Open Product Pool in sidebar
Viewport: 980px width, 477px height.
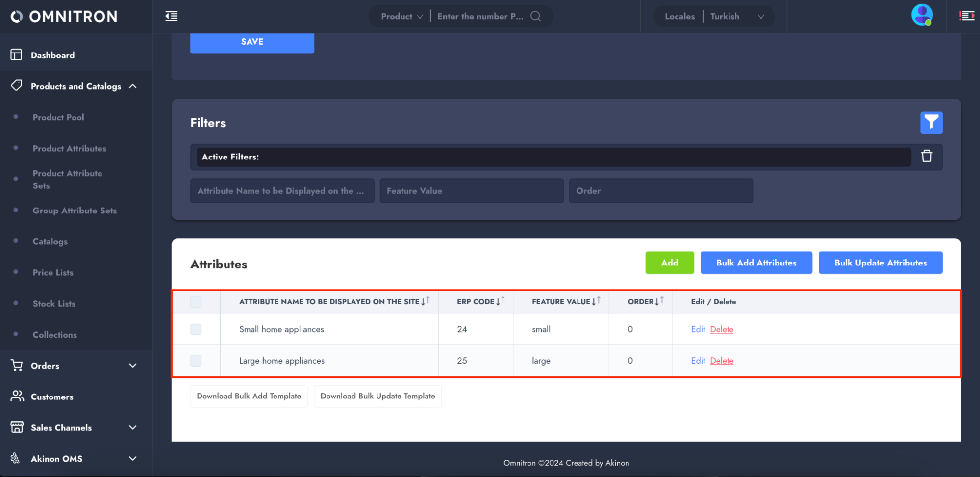coord(58,117)
